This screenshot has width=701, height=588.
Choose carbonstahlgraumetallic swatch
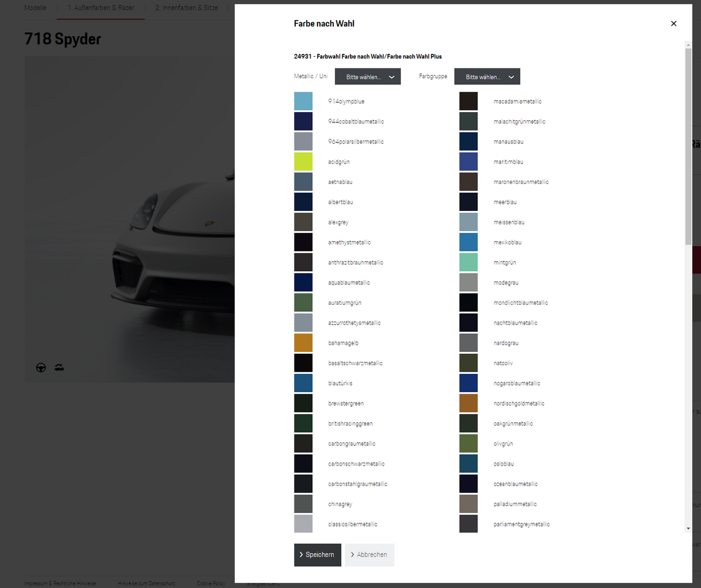coord(303,484)
